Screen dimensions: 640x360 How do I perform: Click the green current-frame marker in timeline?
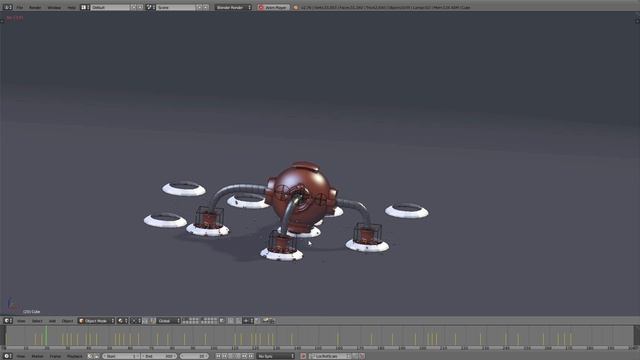point(46,336)
